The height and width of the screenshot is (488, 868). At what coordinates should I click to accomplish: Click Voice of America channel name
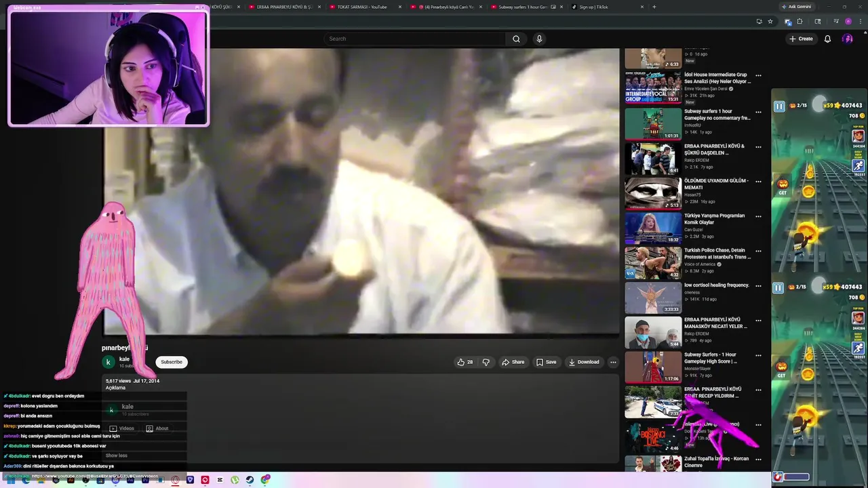701,264
